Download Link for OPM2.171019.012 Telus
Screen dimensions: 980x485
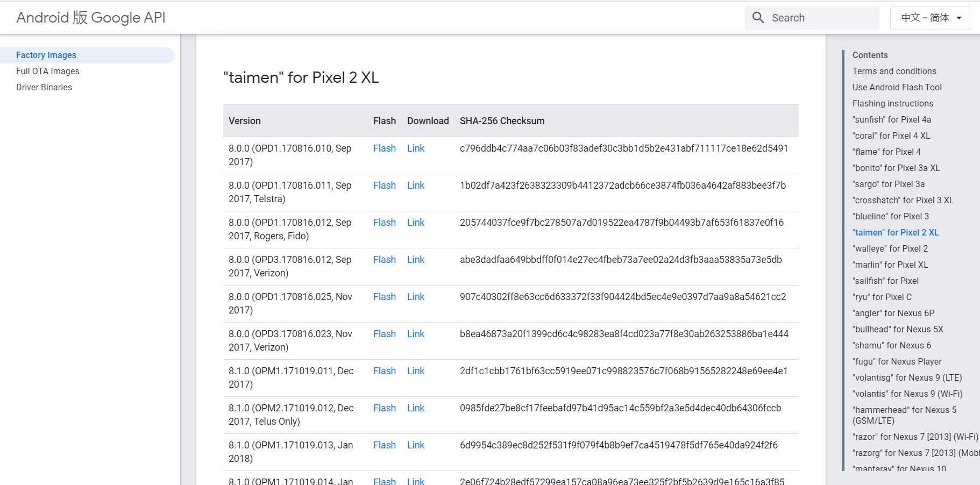416,408
